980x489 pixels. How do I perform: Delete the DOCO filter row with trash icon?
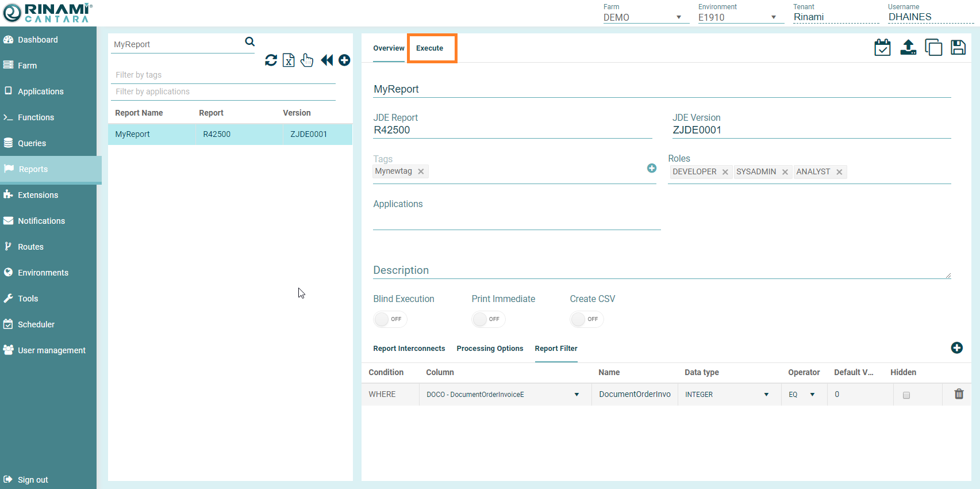959,394
